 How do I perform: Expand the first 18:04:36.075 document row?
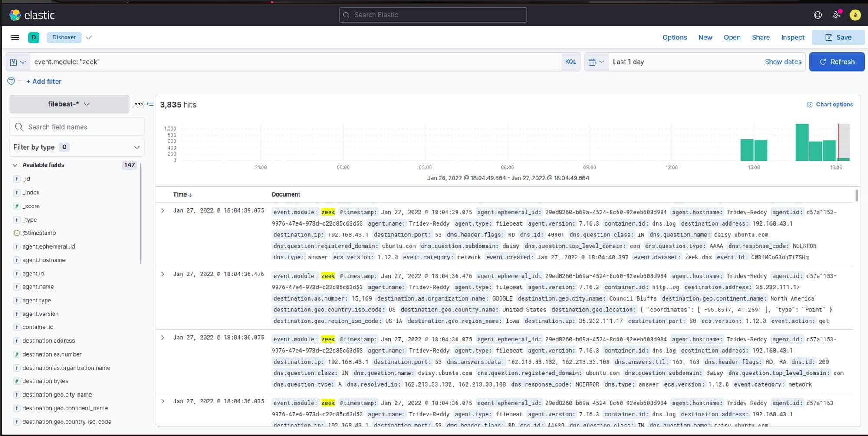point(163,338)
